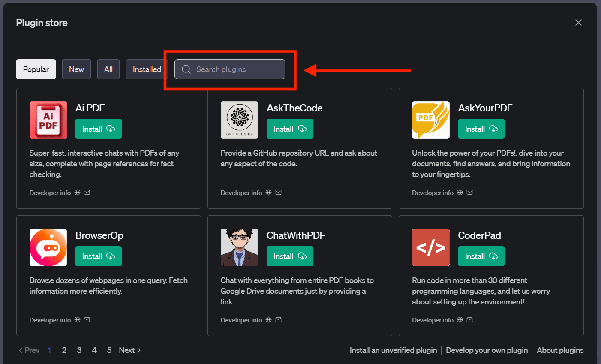The image size is (601, 364).
Task: Open BrowserOp developer website globe icon
Action: [77, 320]
